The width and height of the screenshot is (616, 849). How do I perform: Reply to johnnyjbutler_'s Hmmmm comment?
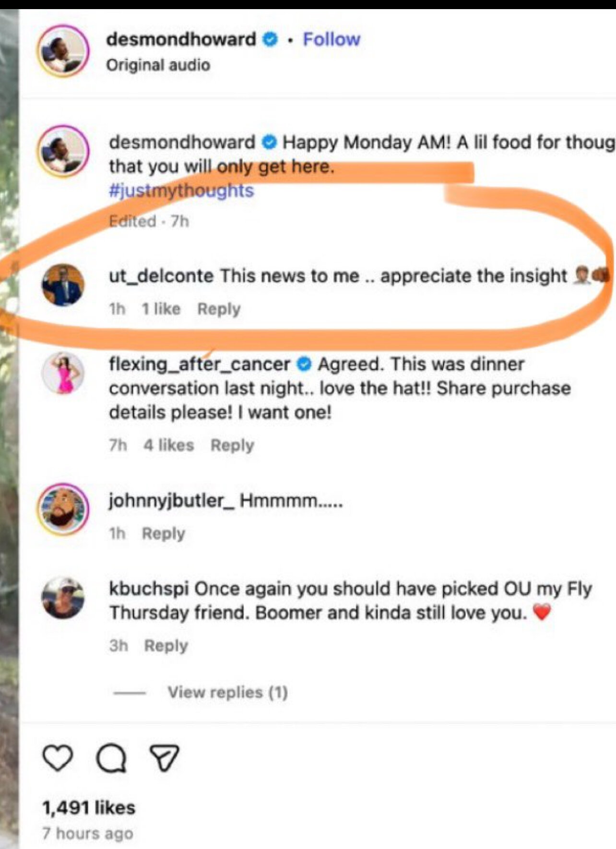tap(164, 533)
